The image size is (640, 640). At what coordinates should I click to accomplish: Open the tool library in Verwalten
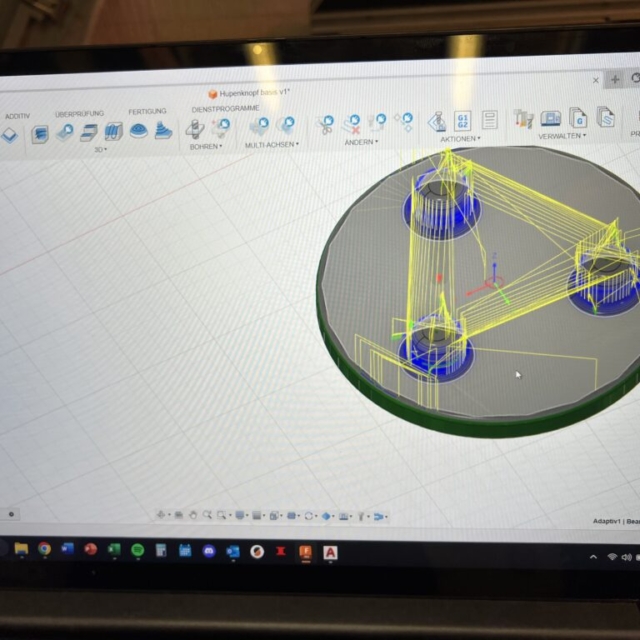[523, 119]
